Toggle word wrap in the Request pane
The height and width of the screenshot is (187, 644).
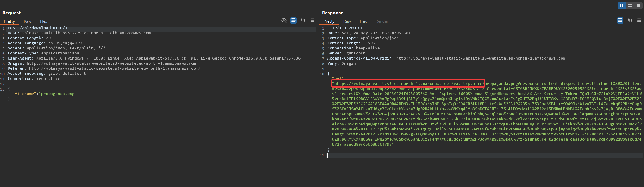[293, 20]
